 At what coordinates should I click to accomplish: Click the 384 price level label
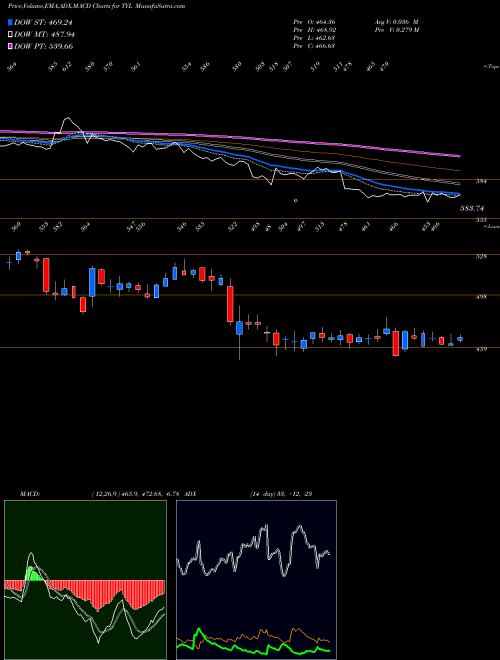pyautogui.click(x=481, y=182)
